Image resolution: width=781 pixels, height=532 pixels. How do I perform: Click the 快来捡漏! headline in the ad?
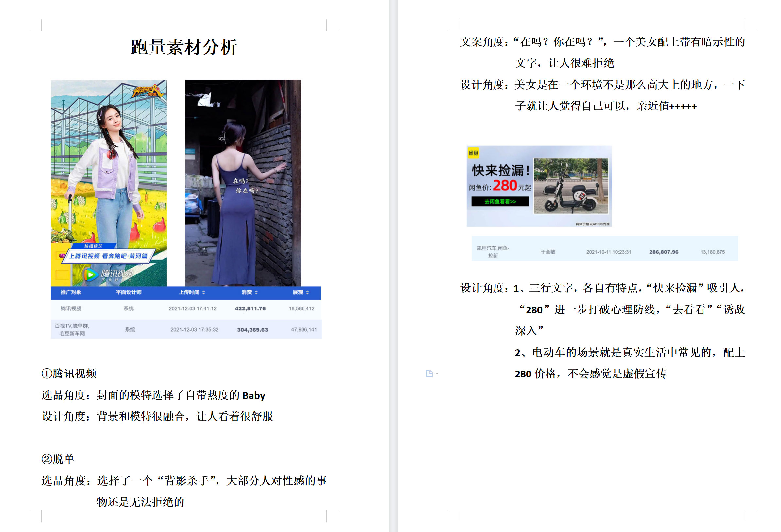[x=501, y=171]
